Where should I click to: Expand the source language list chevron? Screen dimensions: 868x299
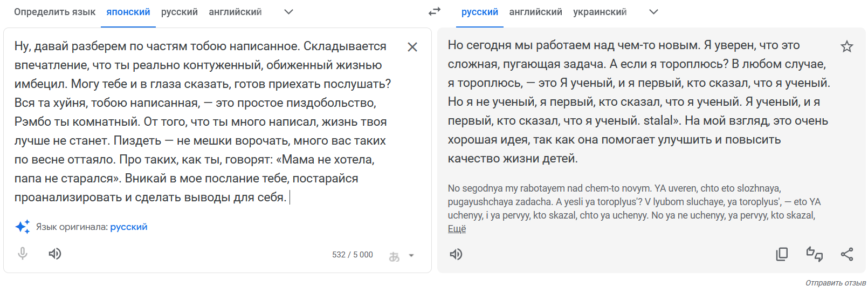click(x=288, y=12)
